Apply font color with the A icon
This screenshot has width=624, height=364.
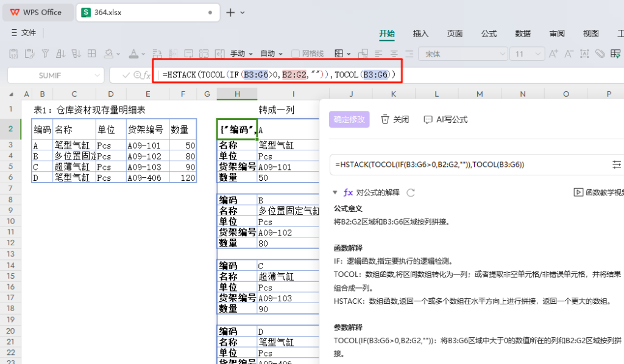tap(133, 54)
